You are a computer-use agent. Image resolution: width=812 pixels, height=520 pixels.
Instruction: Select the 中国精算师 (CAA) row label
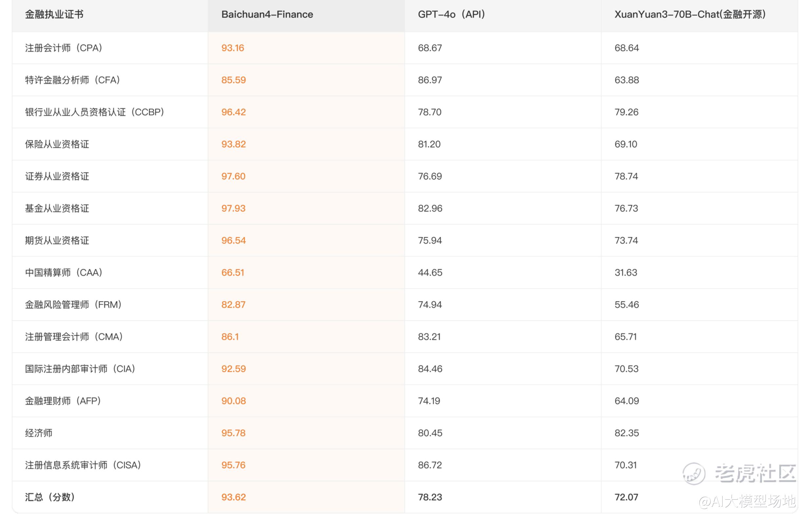(64, 272)
